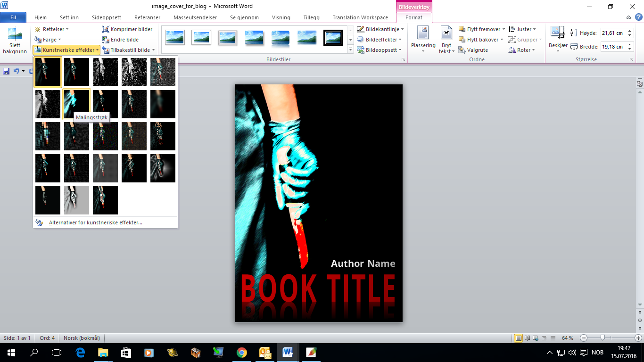The image size is (644, 362).
Task: Apply the Malingsstrøk artistic effect thumbnail
Action: (76, 103)
